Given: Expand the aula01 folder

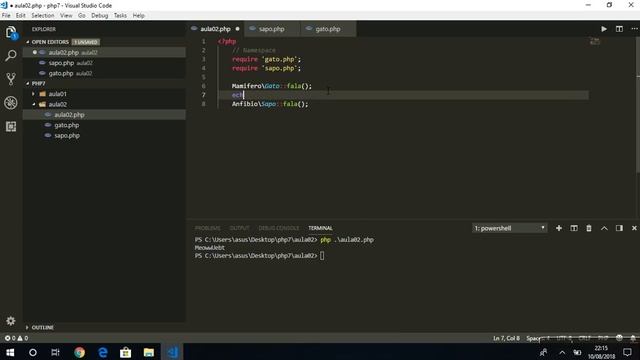Looking at the screenshot, I should click(57, 94).
